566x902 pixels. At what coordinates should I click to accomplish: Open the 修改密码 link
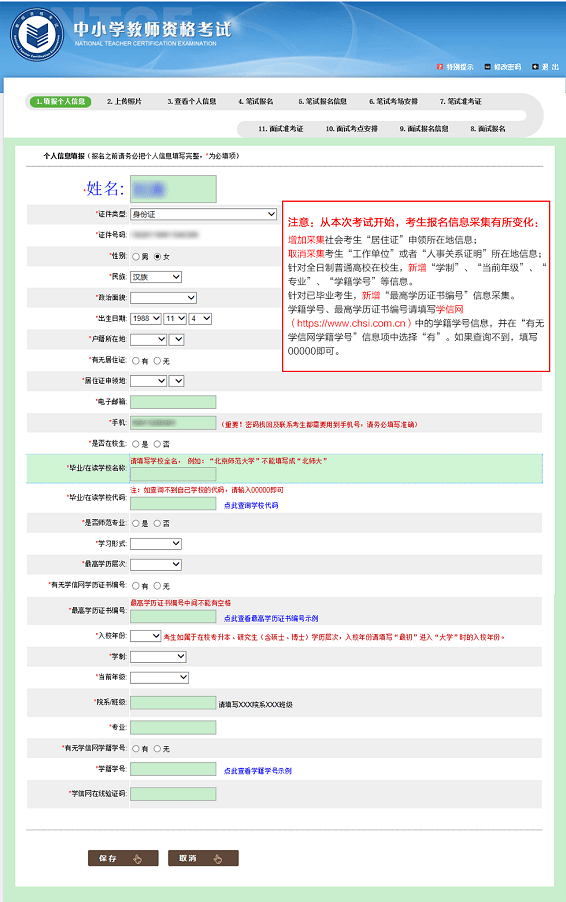click(507, 67)
